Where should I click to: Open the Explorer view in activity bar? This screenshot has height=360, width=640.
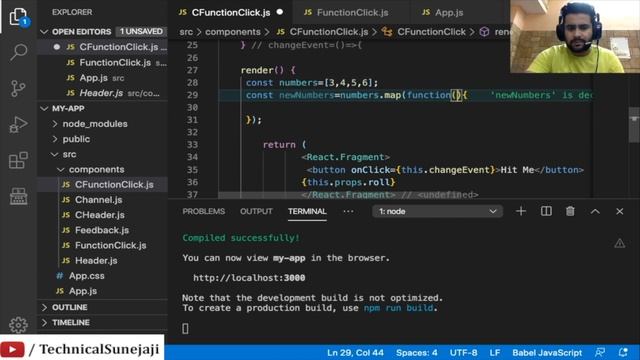point(19,17)
